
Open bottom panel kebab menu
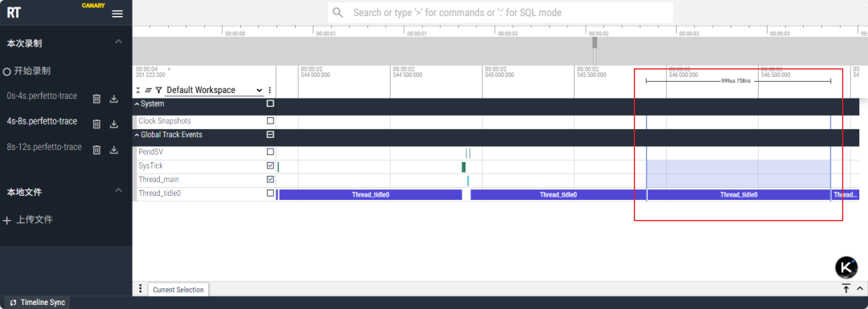coord(140,289)
